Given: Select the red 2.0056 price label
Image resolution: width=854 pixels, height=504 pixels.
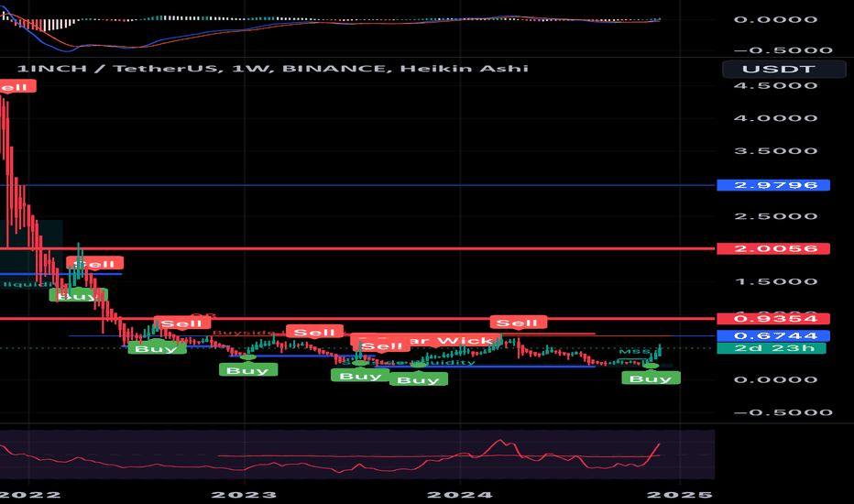Looking at the screenshot, I should [x=773, y=249].
